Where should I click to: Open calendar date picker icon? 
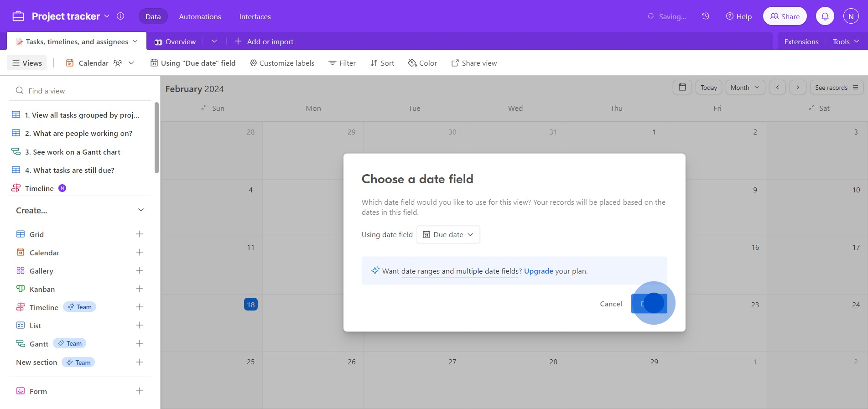(682, 87)
